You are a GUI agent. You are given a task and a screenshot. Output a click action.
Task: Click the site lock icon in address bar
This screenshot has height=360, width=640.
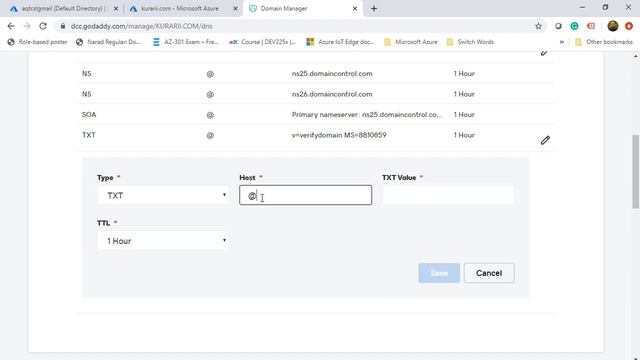tap(62, 26)
